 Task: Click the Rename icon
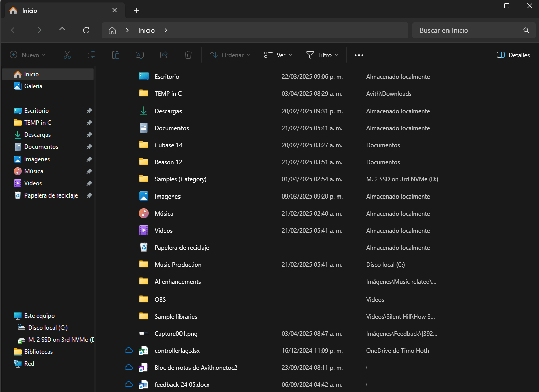139,55
